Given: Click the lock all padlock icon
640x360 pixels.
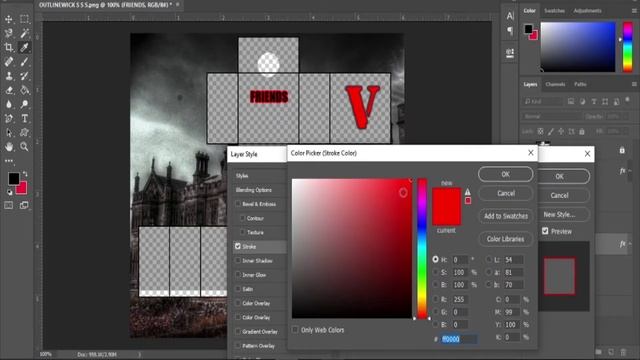Looking at the screenshot, I should 582,131.
